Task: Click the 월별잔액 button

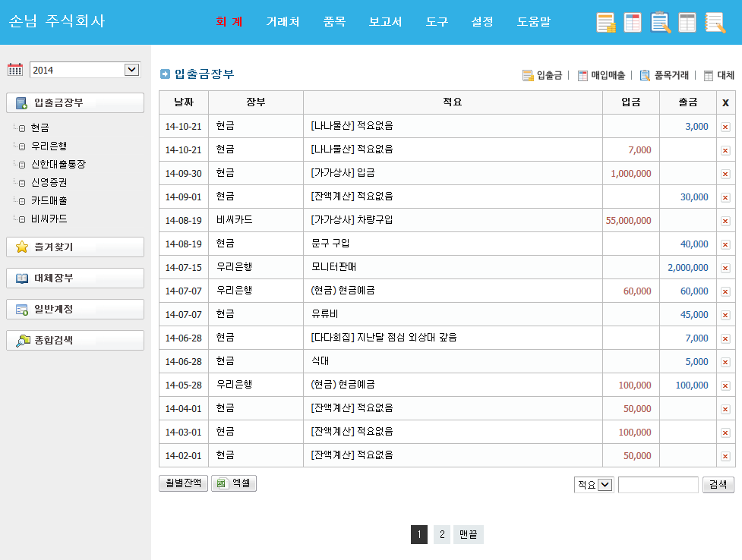Action: coord(182,483)
